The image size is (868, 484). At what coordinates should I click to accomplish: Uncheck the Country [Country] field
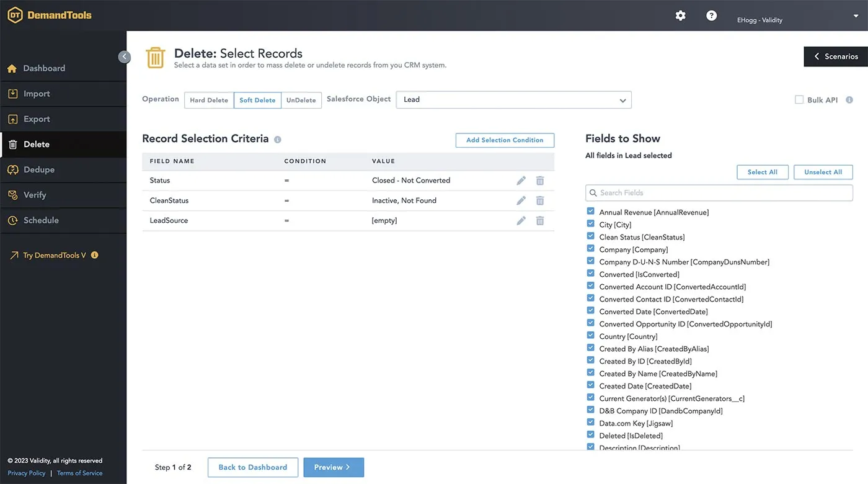click(590, 336)
